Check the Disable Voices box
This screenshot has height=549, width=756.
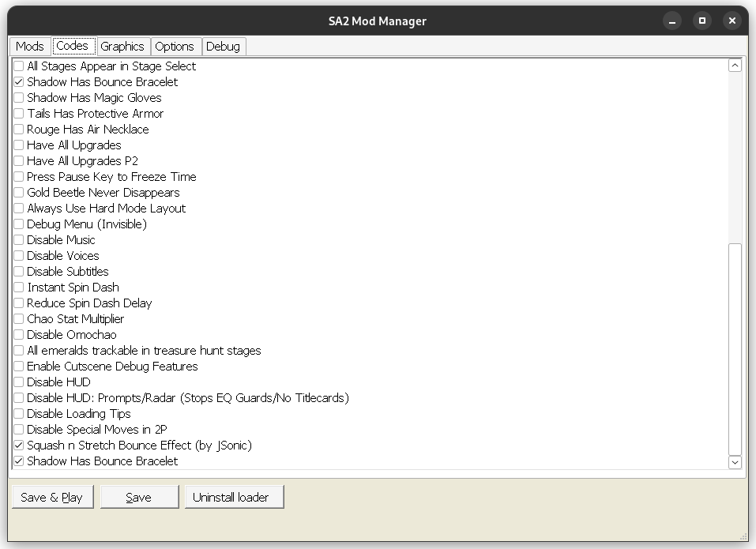pos(19,256)
